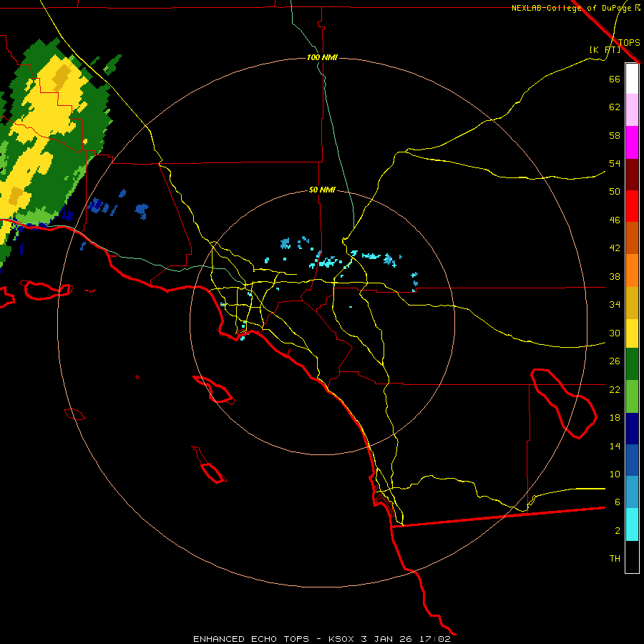This screenshot has height=644, width=644.
Task: Click the navy blue 22 legend swatch
Action: (632, 429)
